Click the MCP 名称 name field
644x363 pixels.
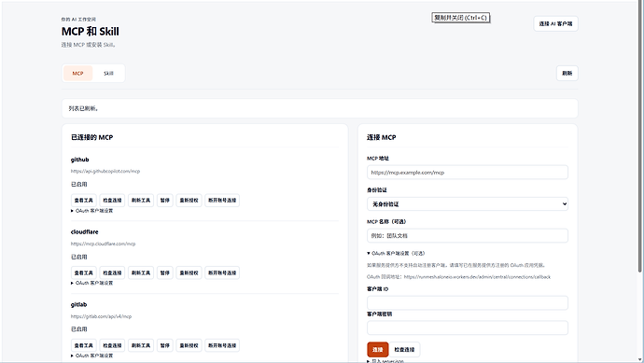[468, 236]
